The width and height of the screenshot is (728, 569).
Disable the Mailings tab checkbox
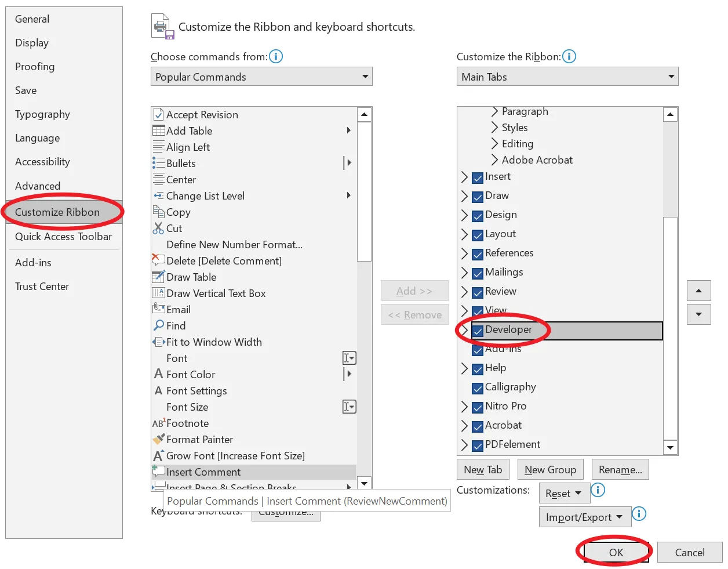pyautogui.click(x=478, y=273)
